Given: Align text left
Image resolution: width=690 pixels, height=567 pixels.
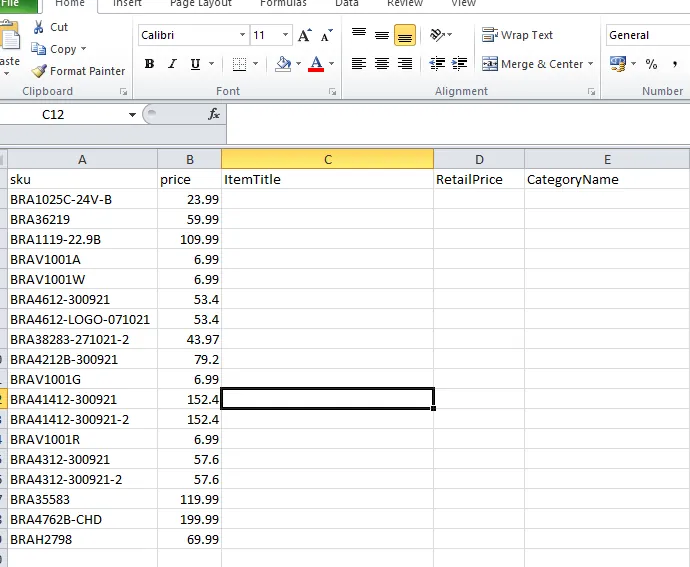Looking at the screenshot, I should click(359, 64).
